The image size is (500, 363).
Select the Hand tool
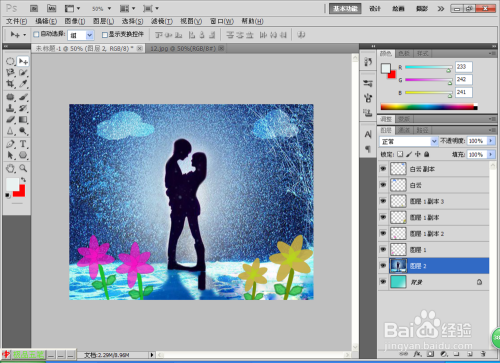[10, 168]
